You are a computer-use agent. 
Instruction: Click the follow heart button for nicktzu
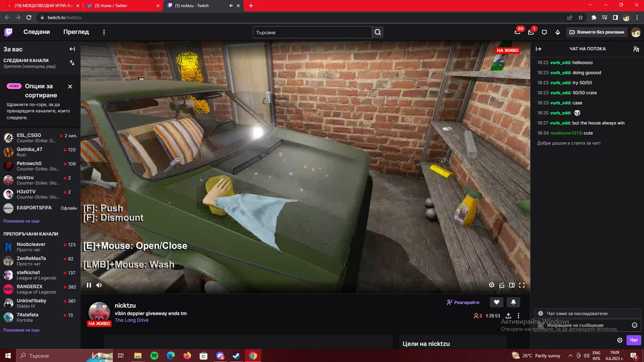[497, 302]
